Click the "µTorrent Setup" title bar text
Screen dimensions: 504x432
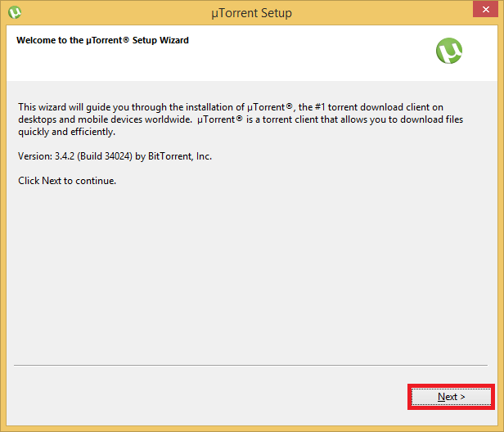pos(250,13)
